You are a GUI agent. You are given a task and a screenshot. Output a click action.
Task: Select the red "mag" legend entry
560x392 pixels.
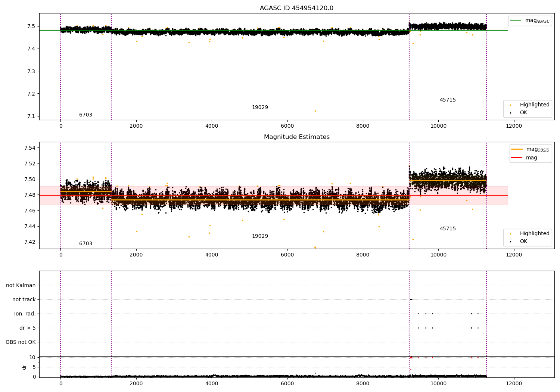click(x=524, y=158)
